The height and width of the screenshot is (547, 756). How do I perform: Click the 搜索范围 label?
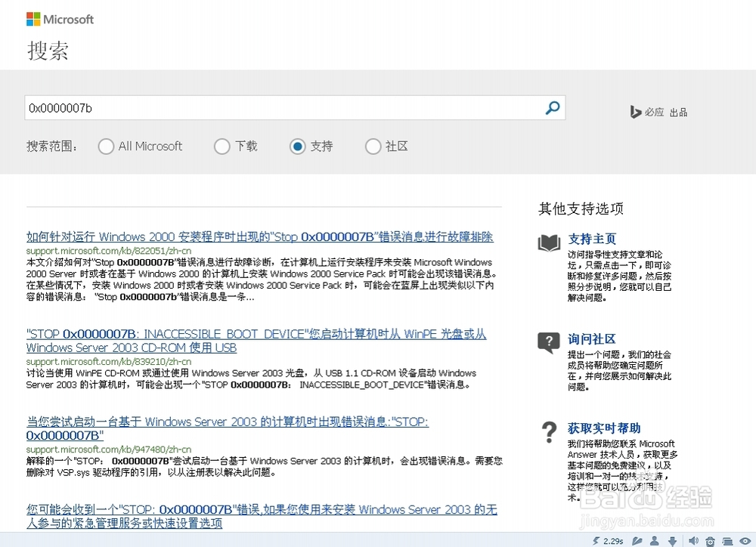pos(51,146)
